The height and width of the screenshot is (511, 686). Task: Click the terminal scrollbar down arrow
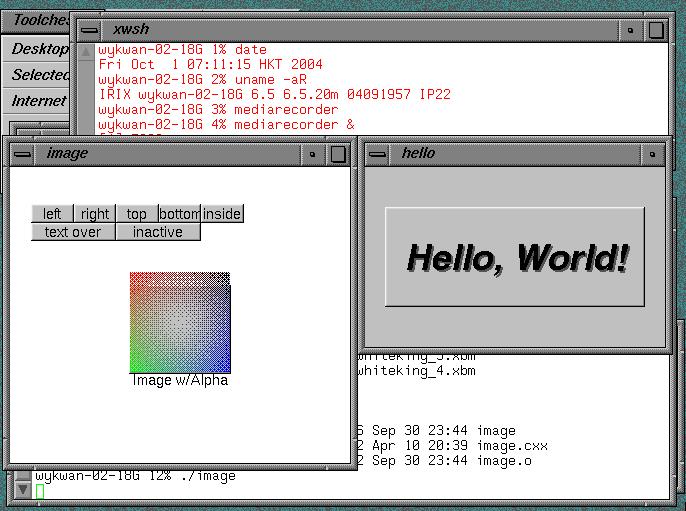click(23, 490)
